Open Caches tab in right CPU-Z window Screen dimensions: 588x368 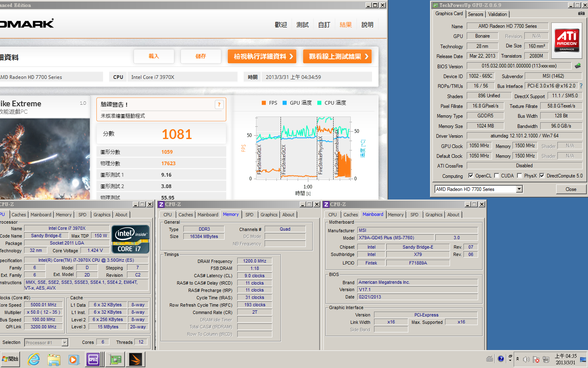[351, 215]
